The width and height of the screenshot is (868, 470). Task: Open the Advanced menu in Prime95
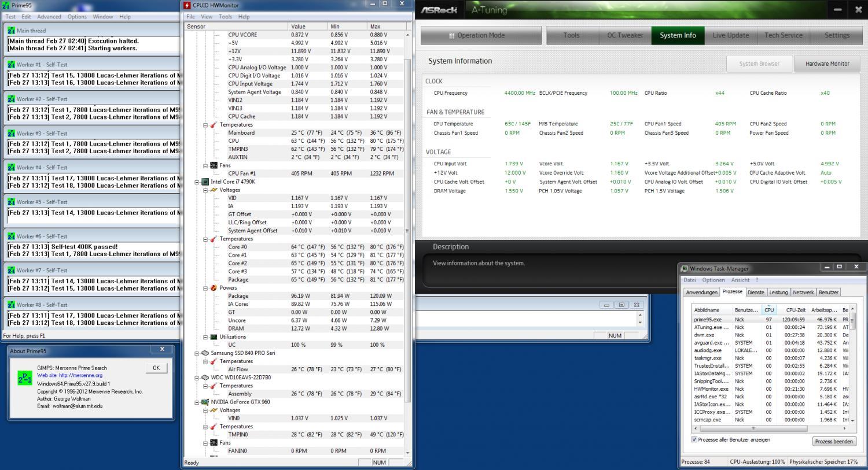pos(49,17)
